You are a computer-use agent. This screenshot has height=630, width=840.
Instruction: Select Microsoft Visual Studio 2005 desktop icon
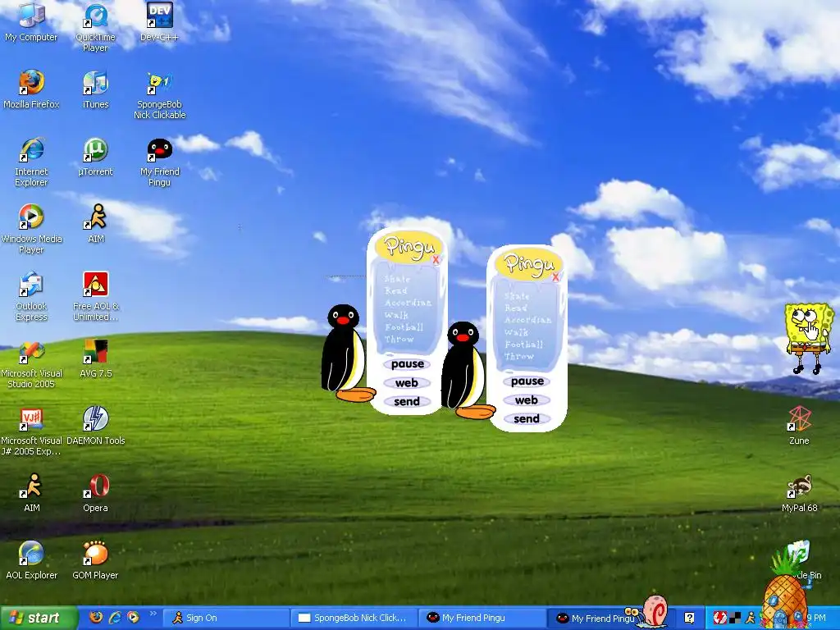[31, 363]
